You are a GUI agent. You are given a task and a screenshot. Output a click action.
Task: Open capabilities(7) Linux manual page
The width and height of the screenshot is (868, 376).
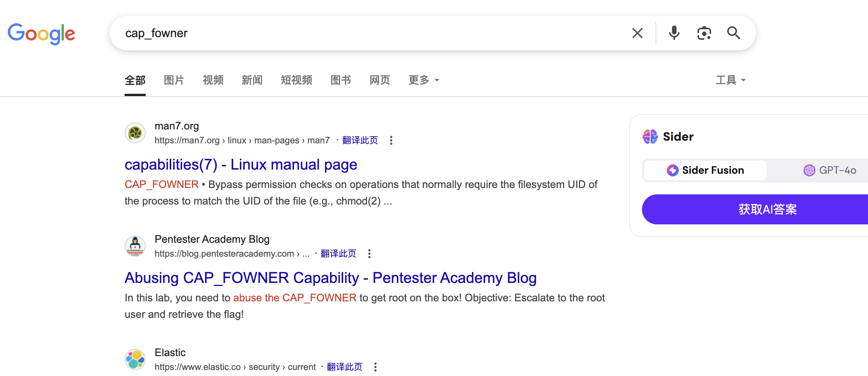point(241,165)
